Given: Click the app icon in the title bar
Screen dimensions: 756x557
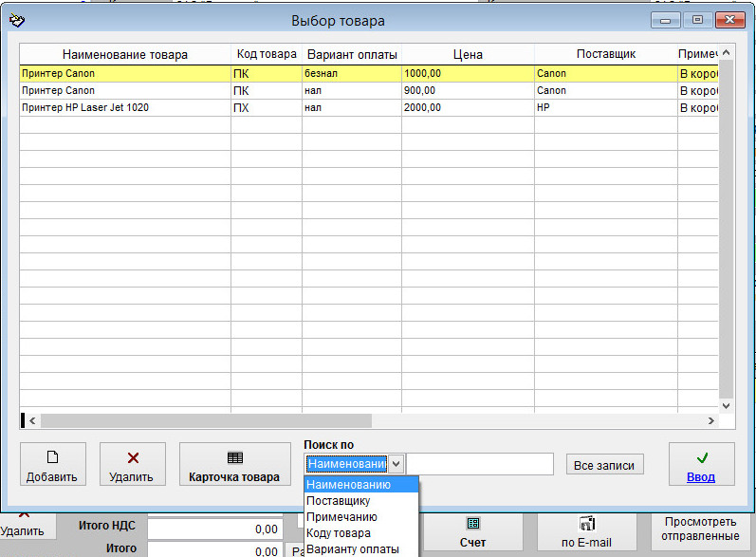Looking at the screenshot, I should [x=17, y=20].
